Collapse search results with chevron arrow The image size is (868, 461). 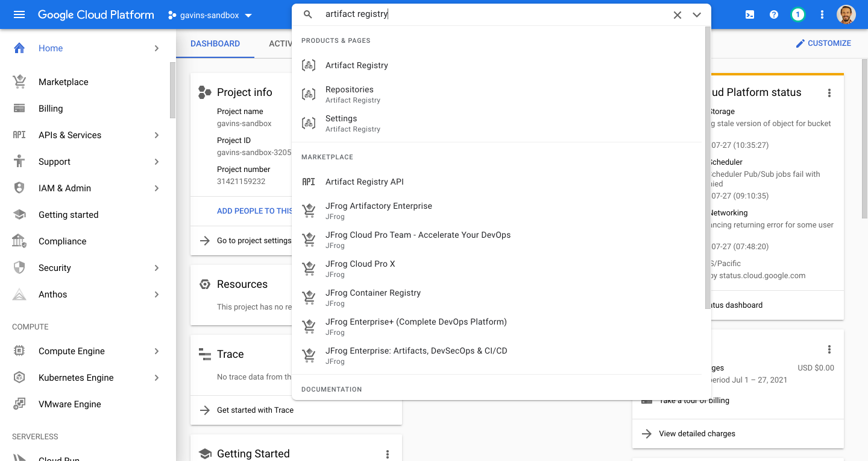[697, 14]
